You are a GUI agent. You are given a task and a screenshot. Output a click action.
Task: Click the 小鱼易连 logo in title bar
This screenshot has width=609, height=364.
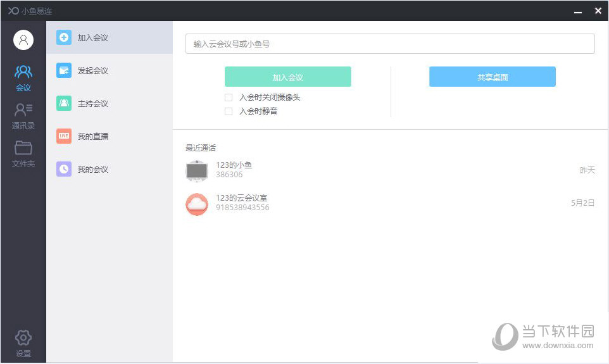[30, 11]
